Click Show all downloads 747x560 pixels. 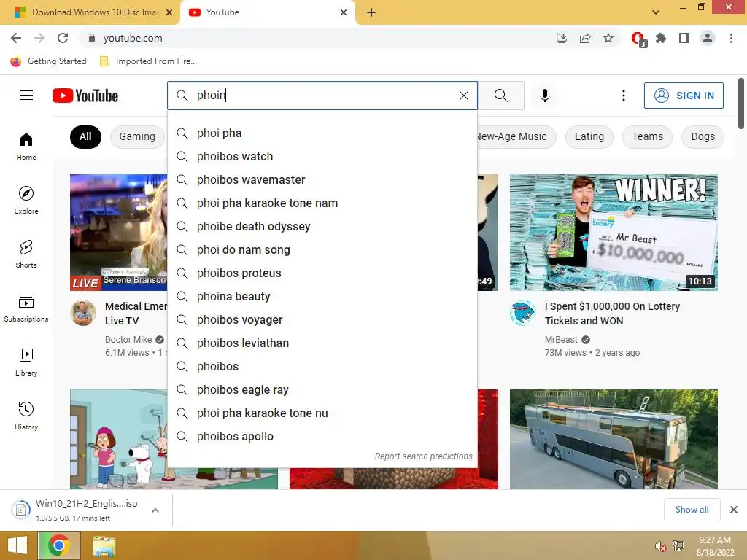click(x=692, y=510)
